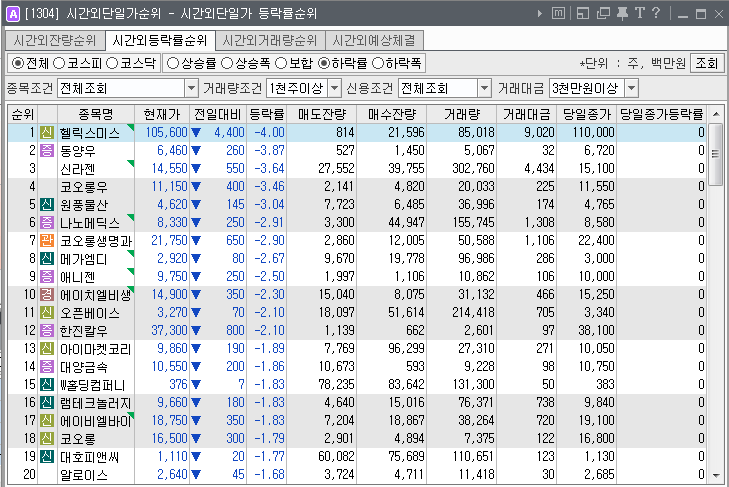Select the 전체 market radio button
Screen dimensions: 729x487
tap(18, 63)
